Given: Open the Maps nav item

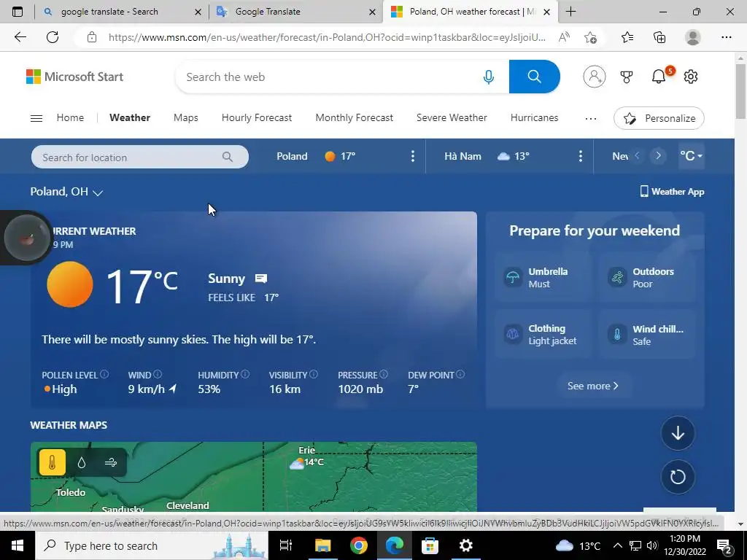Looking at the screenshot, I should (186, 117).
